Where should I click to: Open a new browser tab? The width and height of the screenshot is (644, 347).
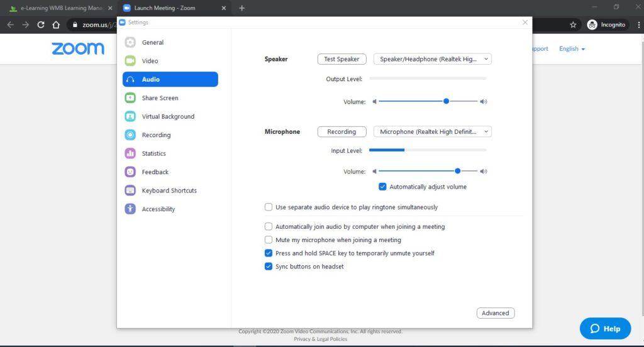coord(242,8)
